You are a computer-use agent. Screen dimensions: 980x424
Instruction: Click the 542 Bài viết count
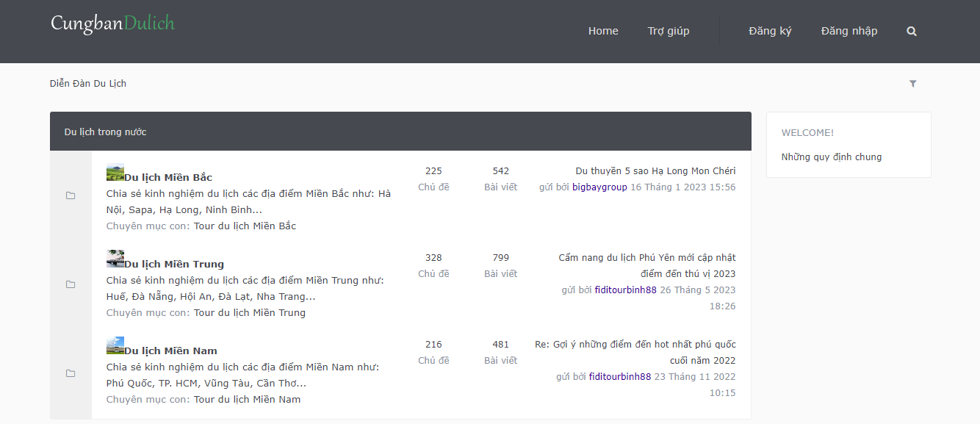[x=501, y=179]
